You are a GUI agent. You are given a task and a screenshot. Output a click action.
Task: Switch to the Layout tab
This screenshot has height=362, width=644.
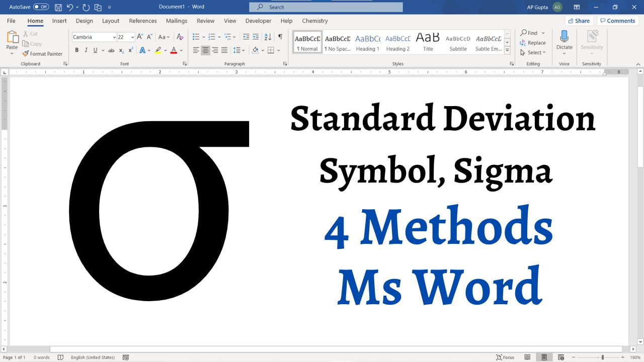coord(111,21)
